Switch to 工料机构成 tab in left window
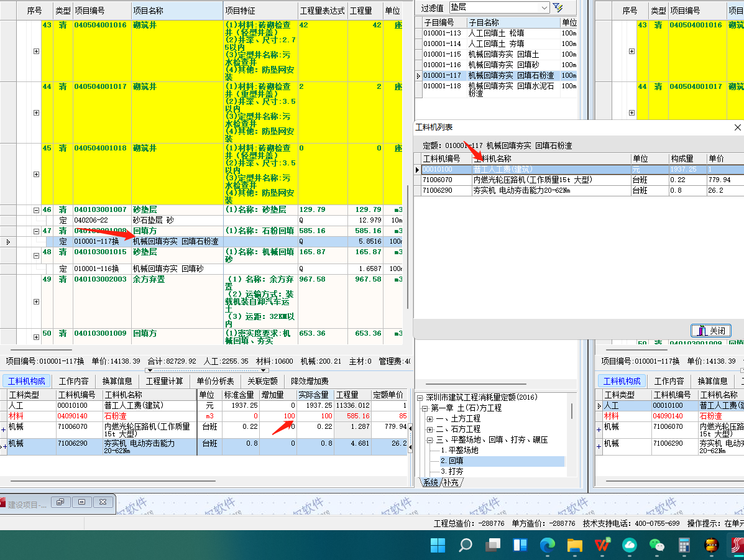The height and width of the screenshot is (560, 744). click(x=26, y=381)
